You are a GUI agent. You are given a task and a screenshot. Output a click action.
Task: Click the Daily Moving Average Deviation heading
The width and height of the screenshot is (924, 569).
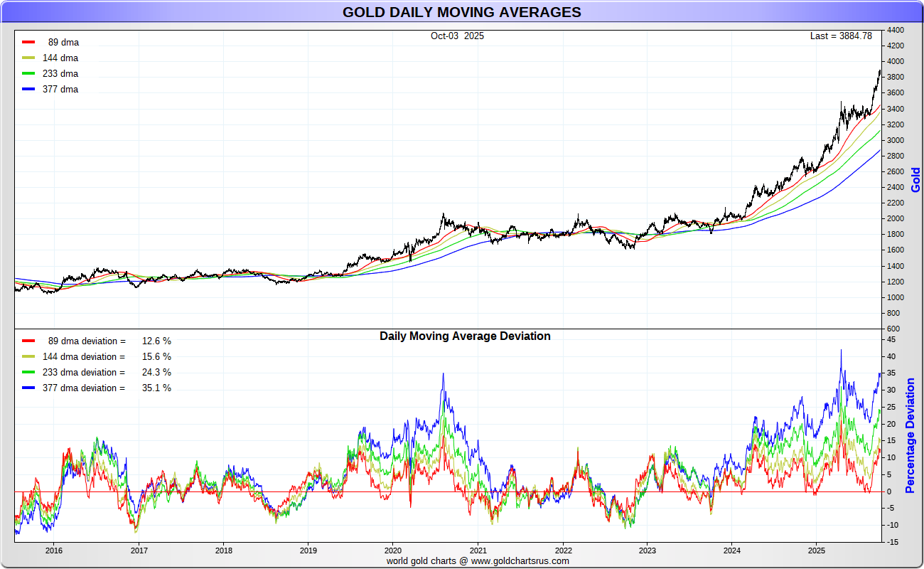pos(465,336)
